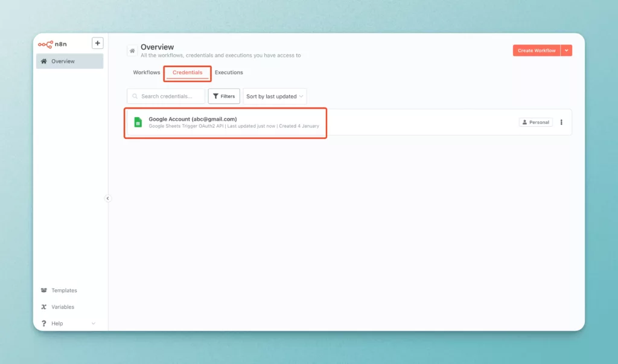Switch to the Credentials tab
The width and height of the screenshot is (618, 364).
click(187, 72)
